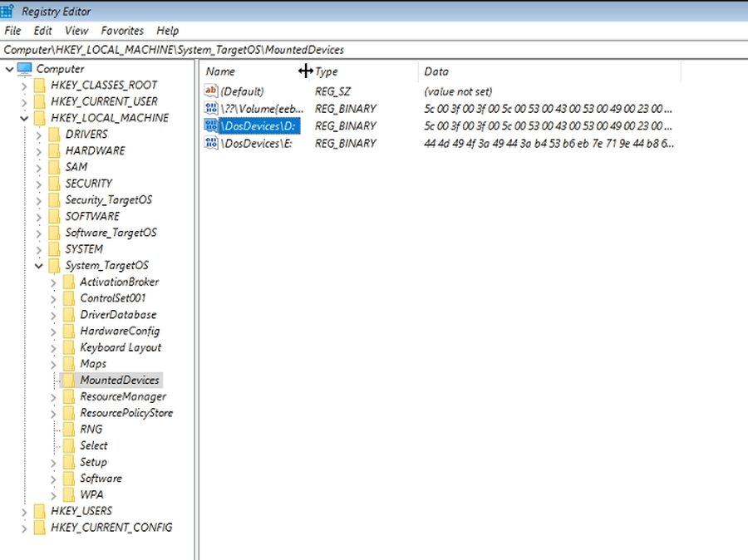Click the (Default) string value icon
The height and width of the screenshot is (560, 748).
click(211, 91)
